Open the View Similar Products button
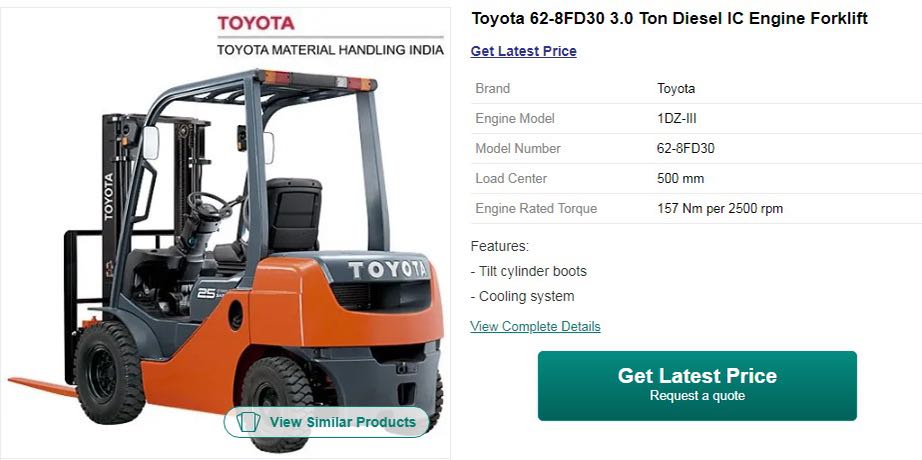This screenshot has width=922, height=460. [327, 422]
